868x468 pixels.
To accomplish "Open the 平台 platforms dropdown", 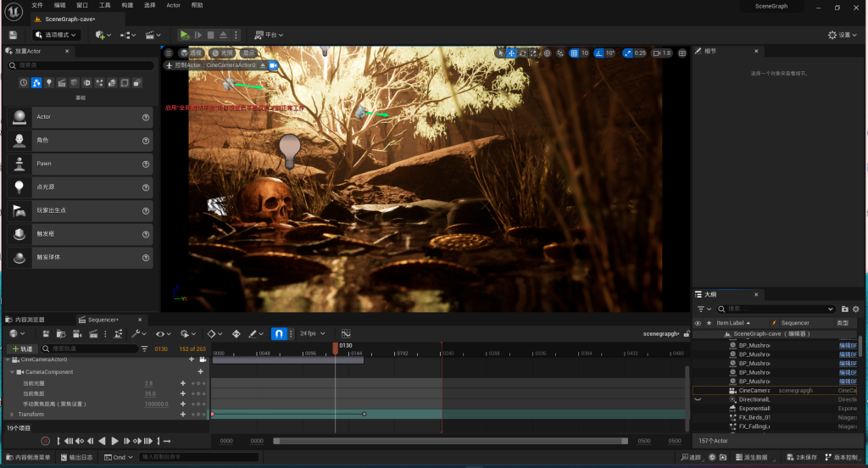I will (x=269, y=35).
